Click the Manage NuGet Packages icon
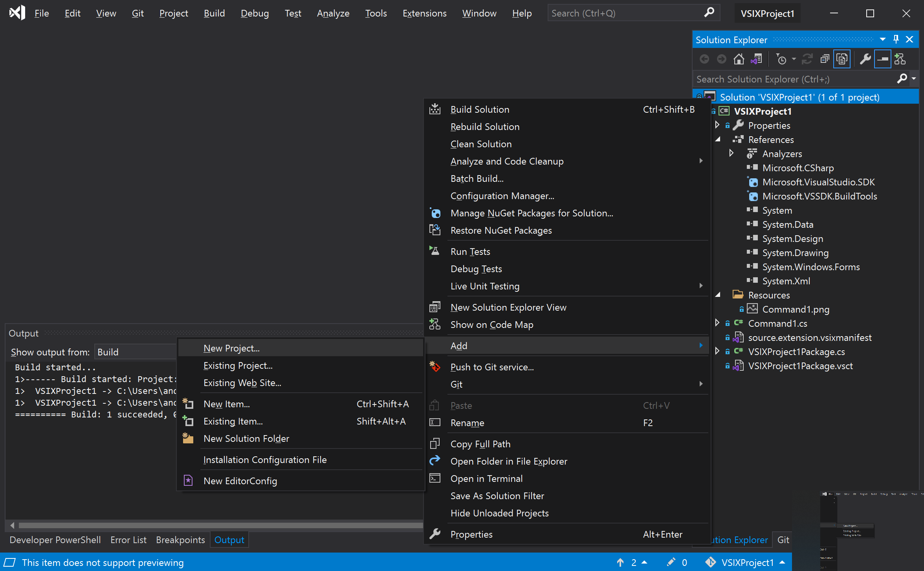Viewport: 924px width, 571px height. coord(436,212)
